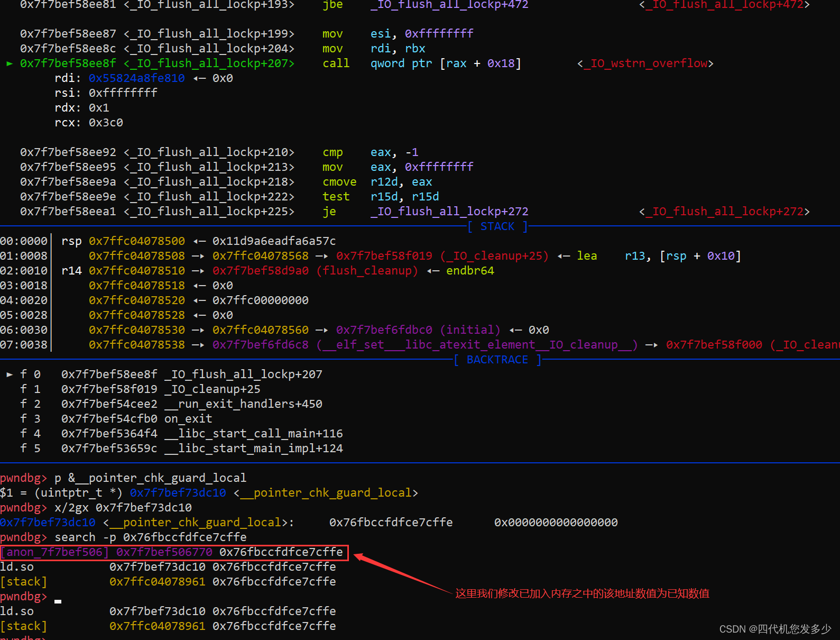Click the first ld.so search result row
840x640 pixels.
(168, 567)
